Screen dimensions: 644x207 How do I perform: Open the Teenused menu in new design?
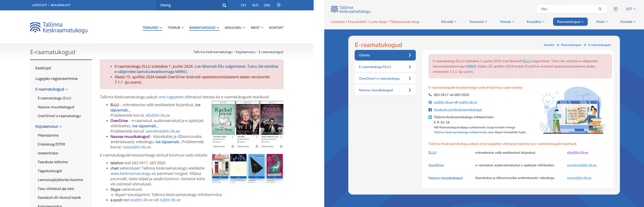point(478,22)
